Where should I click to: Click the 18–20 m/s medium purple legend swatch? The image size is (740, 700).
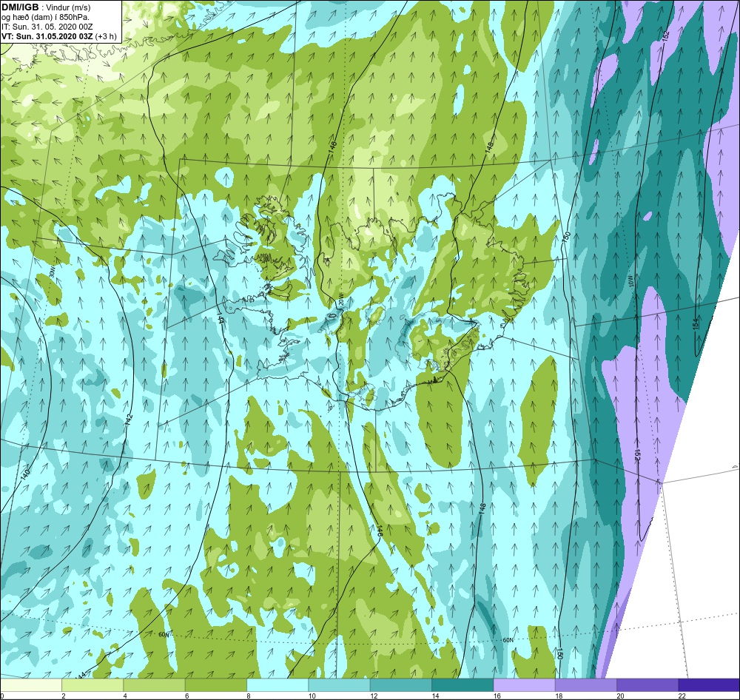click(585, 684)
